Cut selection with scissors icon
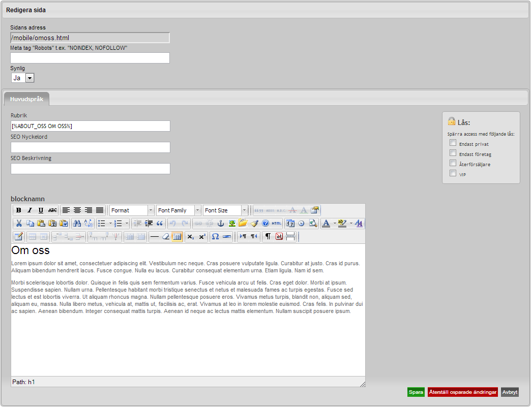This screenshot has height=408, width=532. pos(19,224)
